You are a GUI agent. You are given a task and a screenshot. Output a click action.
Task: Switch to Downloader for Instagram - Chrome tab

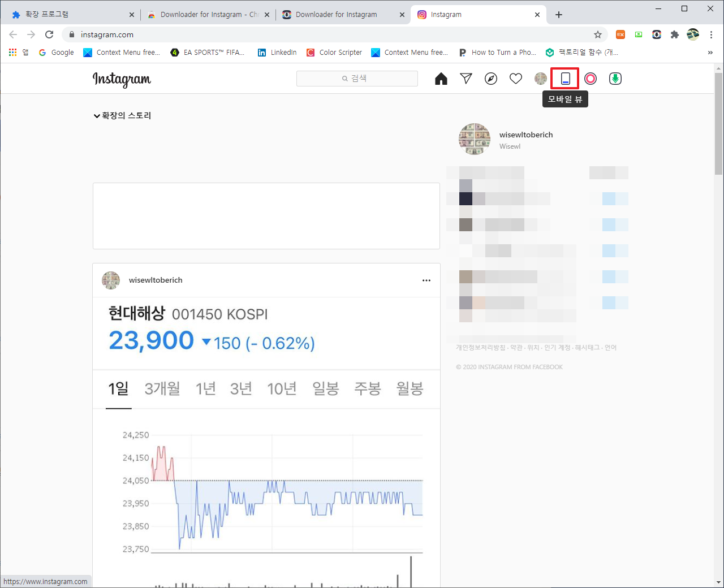[x=209, y=15]
